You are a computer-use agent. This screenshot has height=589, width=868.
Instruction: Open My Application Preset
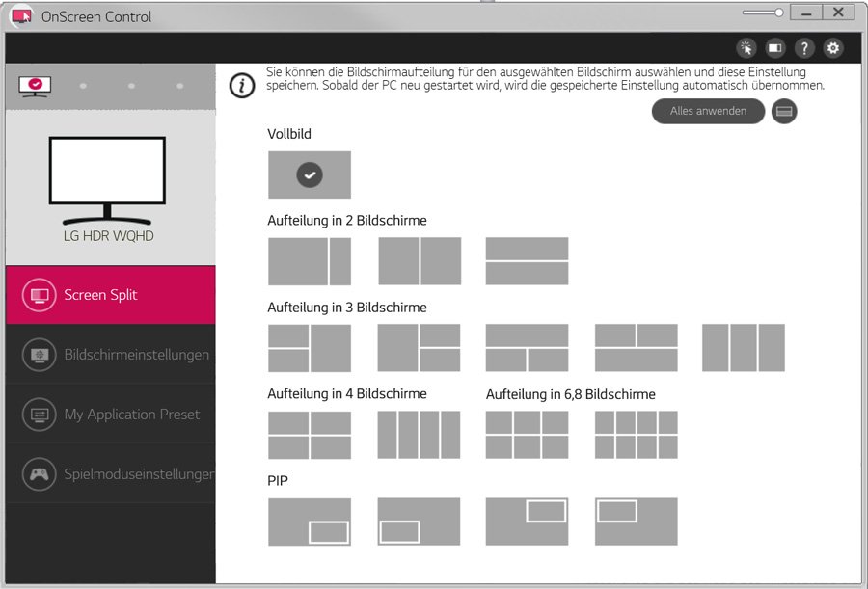click(x=110, y=415)
